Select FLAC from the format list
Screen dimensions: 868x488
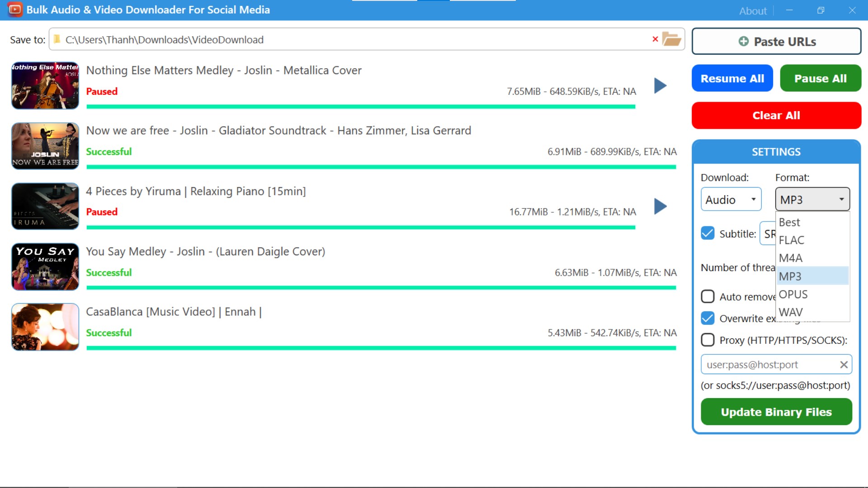pos(792,240)
